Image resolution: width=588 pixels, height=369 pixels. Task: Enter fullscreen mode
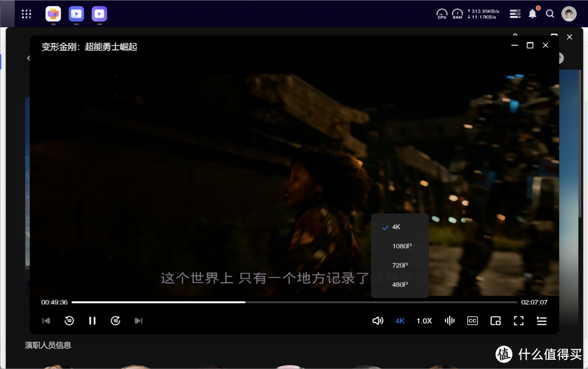(519, 321)
